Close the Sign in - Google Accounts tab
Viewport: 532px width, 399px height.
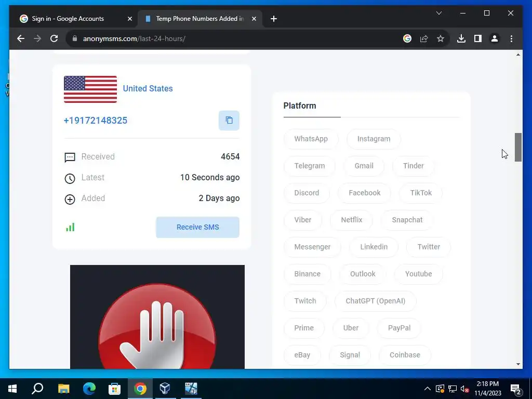[129, 19]
